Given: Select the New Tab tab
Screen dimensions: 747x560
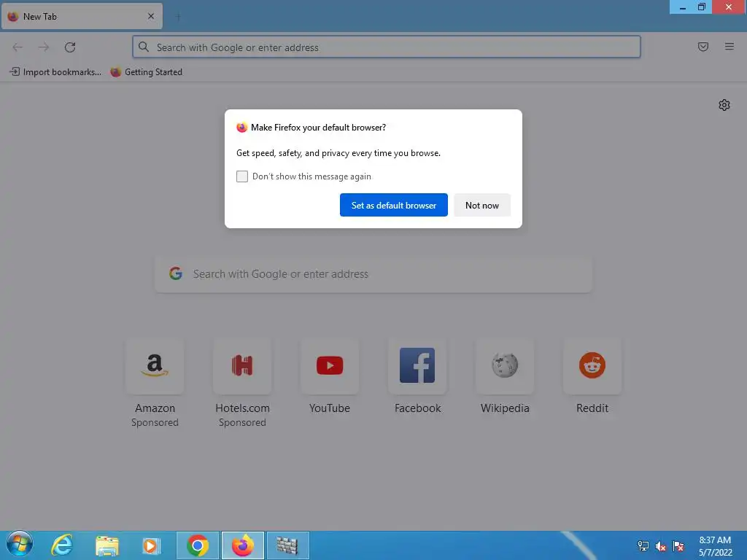Looking at the screenshot, I should [x=82, y=17].
